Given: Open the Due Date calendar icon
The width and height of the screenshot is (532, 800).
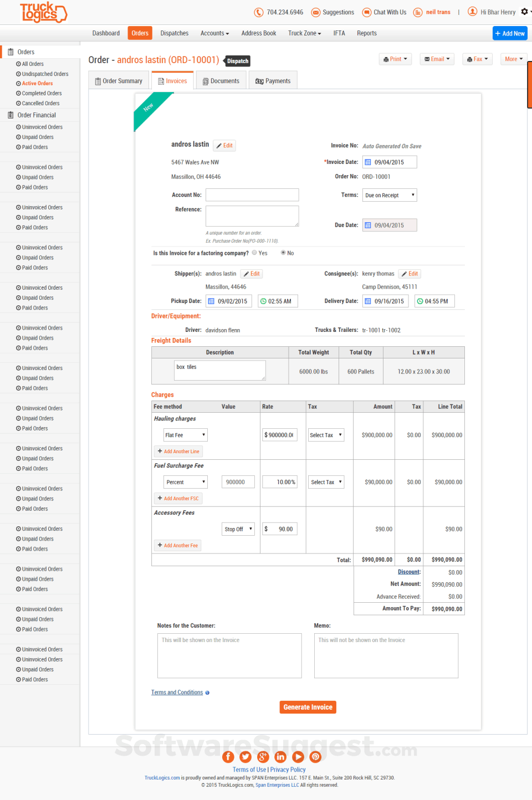Looking at the screenshot, I should tap(368, 225).
